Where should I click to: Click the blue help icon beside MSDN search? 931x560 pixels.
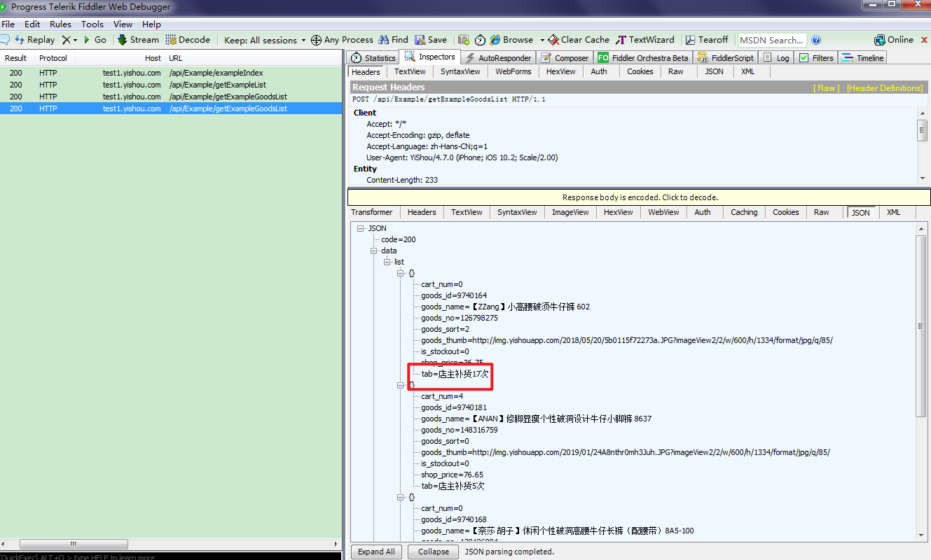(816, 40)
